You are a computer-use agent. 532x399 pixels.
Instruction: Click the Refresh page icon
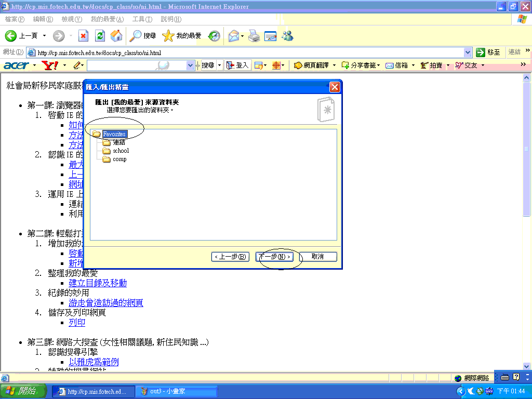(100, 36)
